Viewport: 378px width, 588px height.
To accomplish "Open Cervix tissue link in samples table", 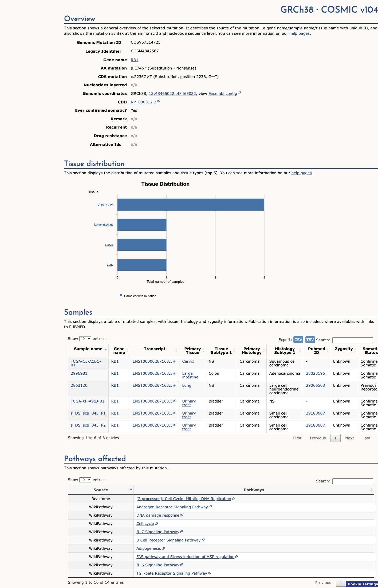I will point(188,361).
